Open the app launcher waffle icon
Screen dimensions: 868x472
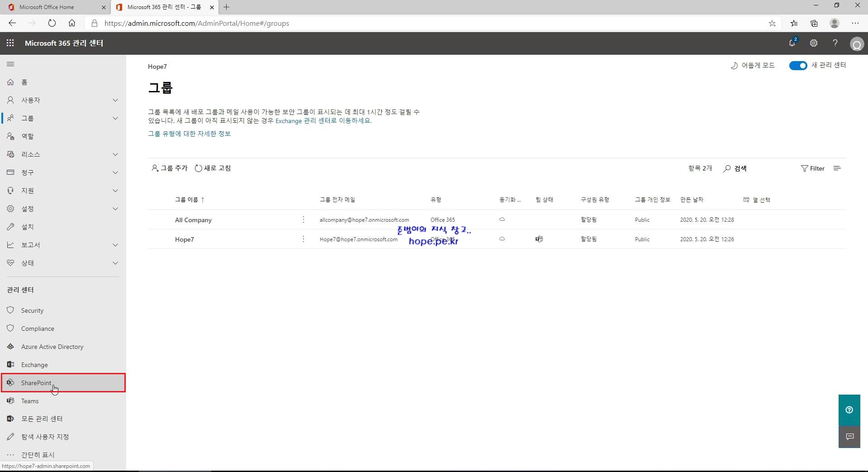click(10, 43)
